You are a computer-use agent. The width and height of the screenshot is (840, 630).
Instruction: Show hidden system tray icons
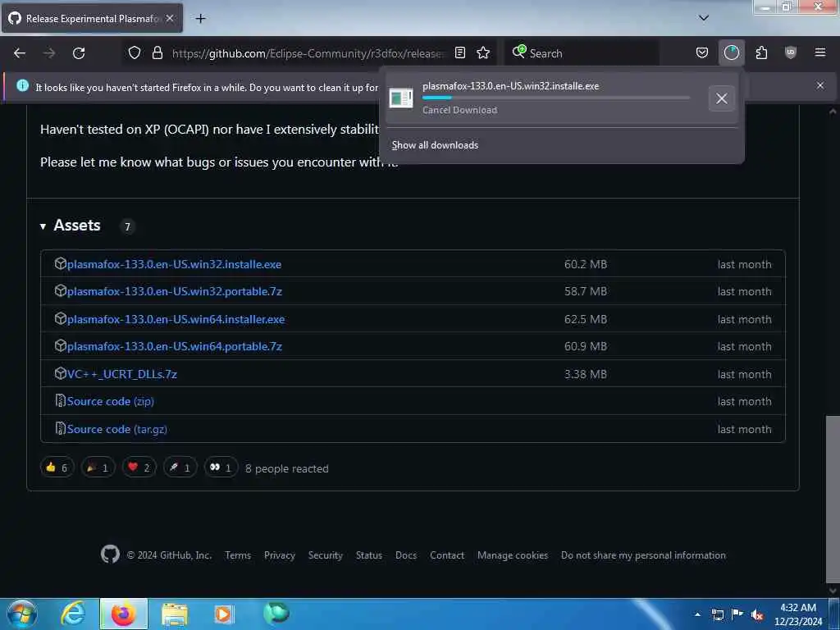[697, 614]
